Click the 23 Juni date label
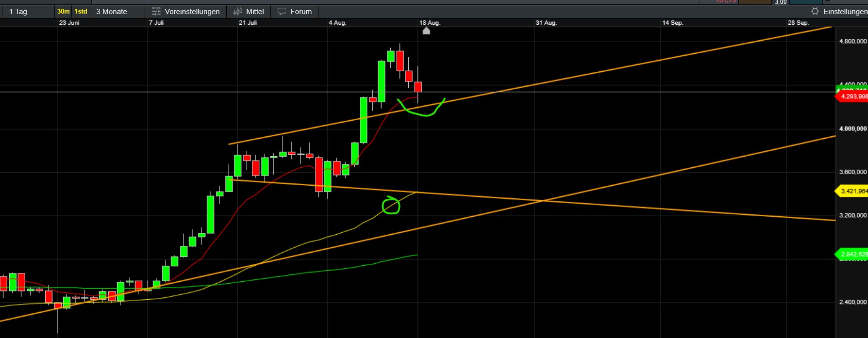Viewport: 868px width, 338px height. pyautogui.click(x=69, y=23)
